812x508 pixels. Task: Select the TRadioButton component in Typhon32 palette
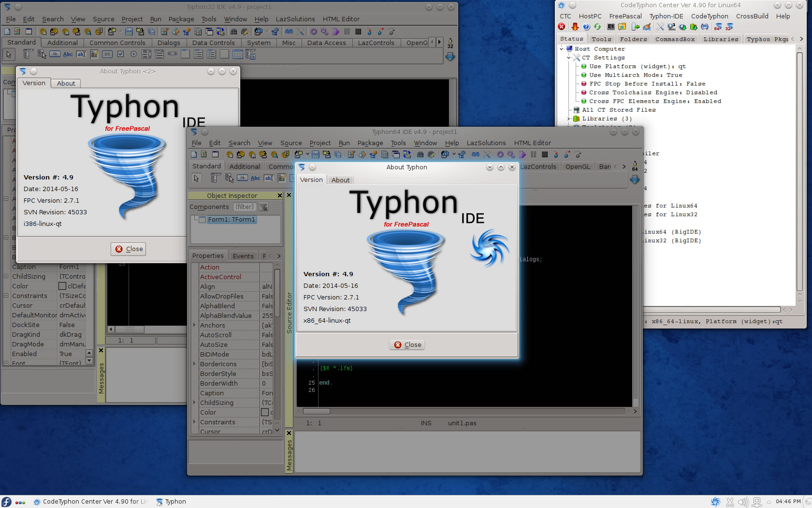coord(133,54)
